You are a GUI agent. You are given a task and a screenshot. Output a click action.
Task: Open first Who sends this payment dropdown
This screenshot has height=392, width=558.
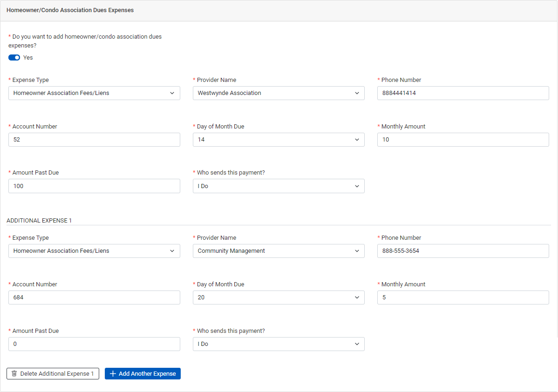pos(279,186)
